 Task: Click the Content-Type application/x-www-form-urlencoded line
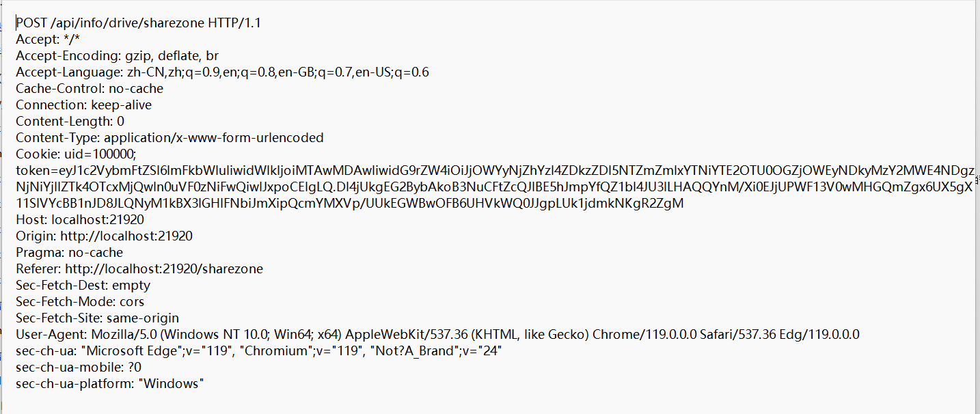(169, 138)
